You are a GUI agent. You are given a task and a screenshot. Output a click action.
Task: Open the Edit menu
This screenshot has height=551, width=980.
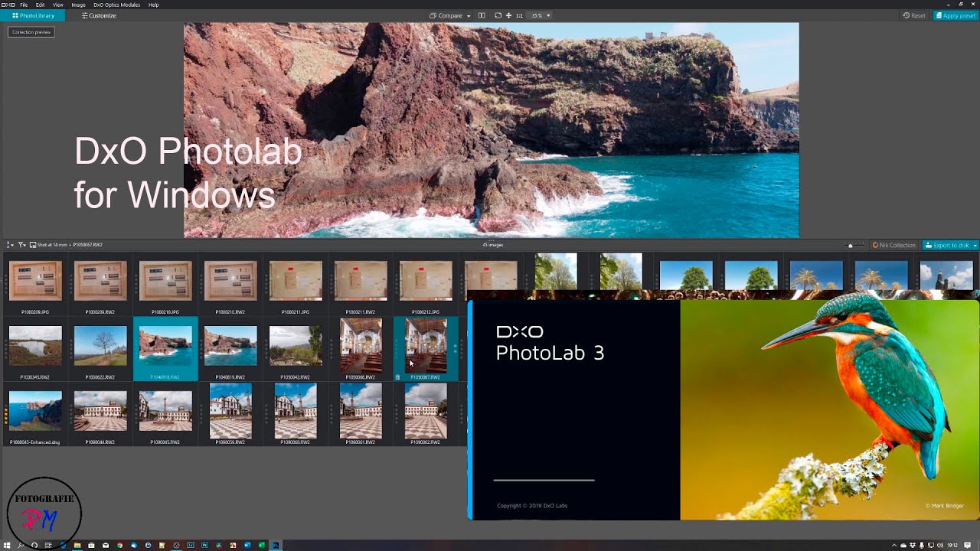(40, 5)
